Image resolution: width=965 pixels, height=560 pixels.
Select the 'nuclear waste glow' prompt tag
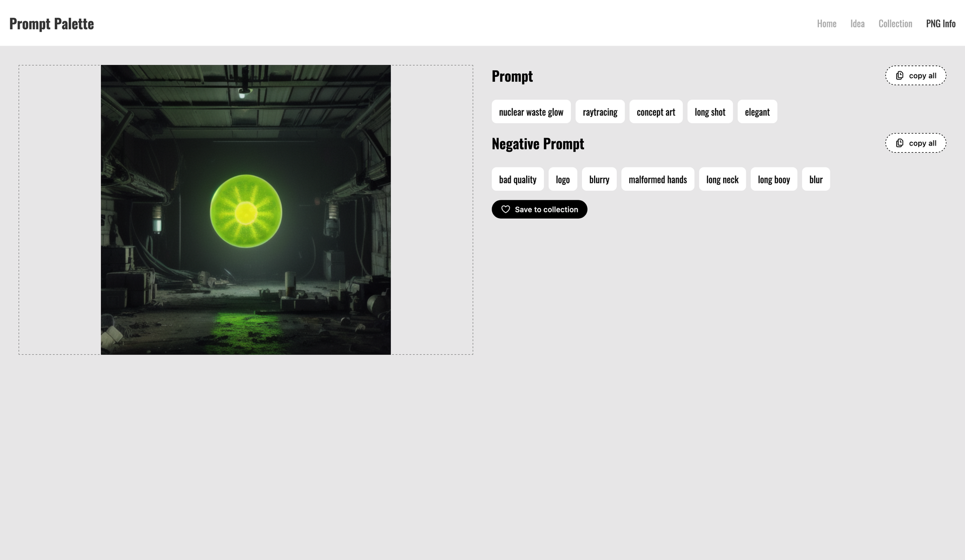pyautogui.click(x=531, y=111)
